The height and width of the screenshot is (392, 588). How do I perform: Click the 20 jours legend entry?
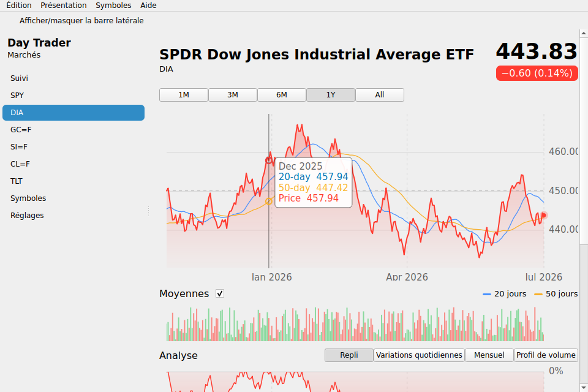coord(504,294)
